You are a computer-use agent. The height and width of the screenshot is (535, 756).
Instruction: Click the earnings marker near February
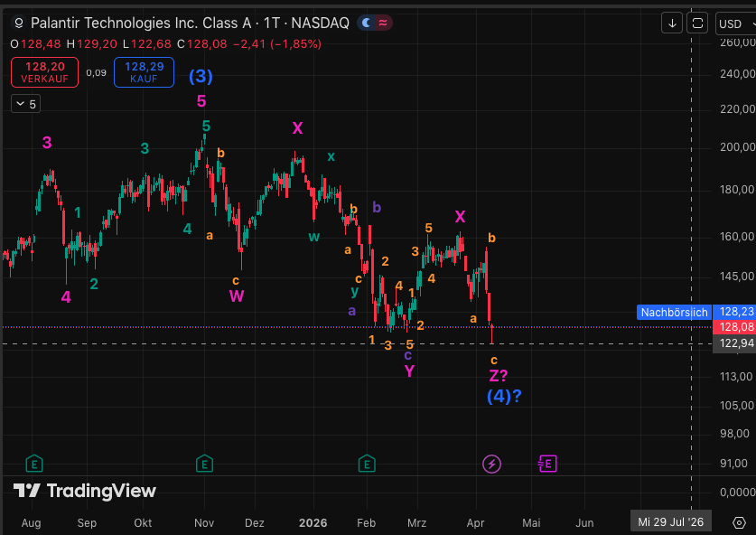(x=367, y=464)
